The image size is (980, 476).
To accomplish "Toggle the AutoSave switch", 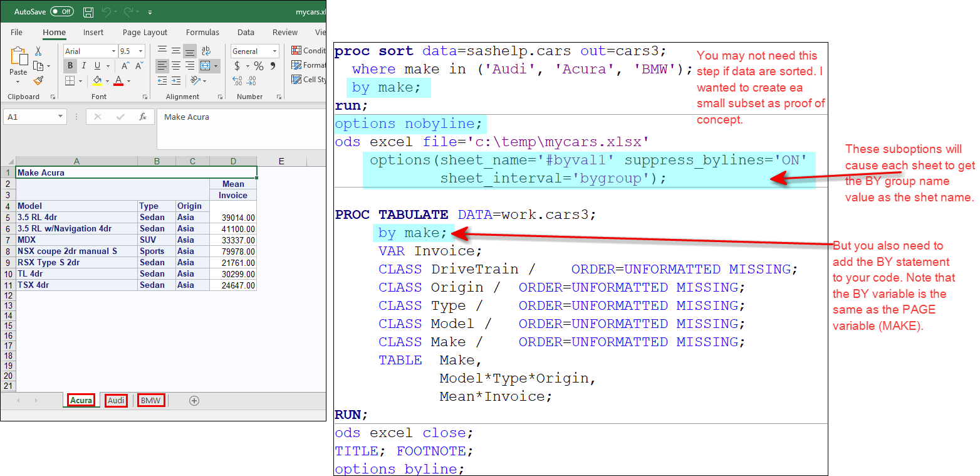I will [61, 12].
